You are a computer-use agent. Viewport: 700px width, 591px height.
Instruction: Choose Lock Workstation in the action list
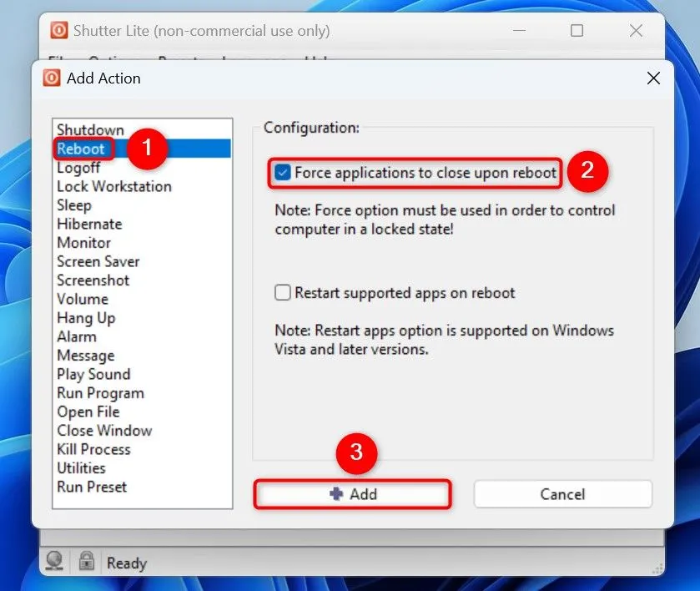point(113,186)
